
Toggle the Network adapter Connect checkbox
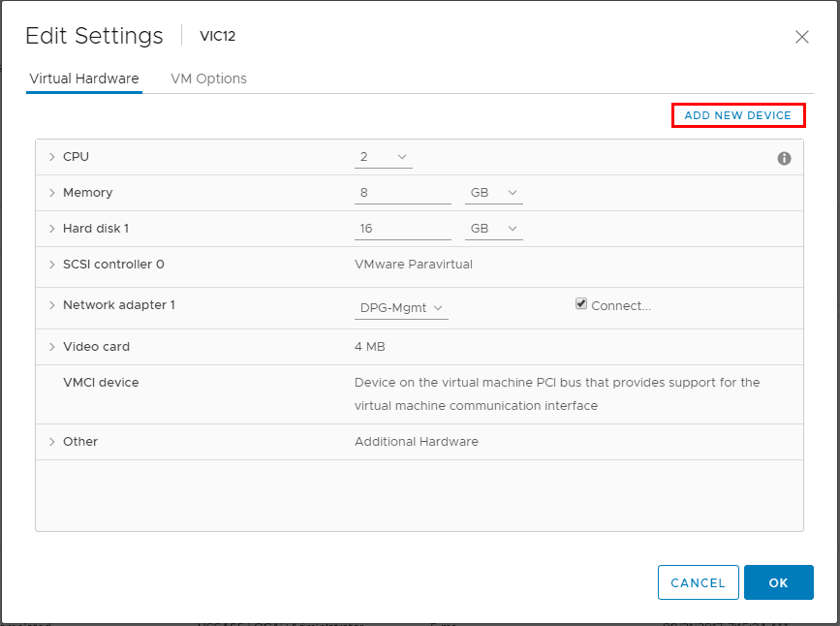(x=581, y=304)
